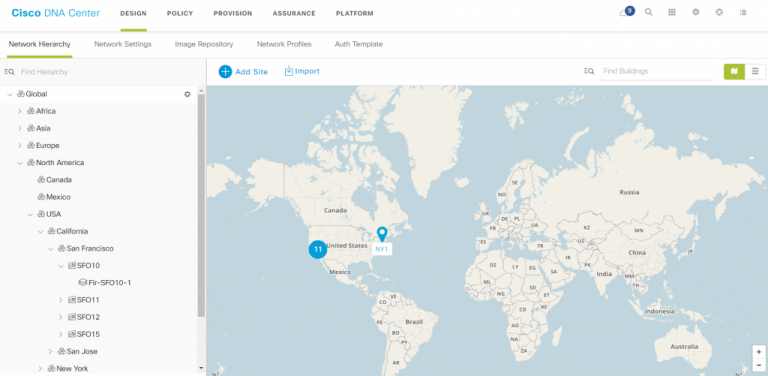The height and width of the screenshot is (376, 768).
Task: Collapse the Global hierarchy node
Action: 9,94
